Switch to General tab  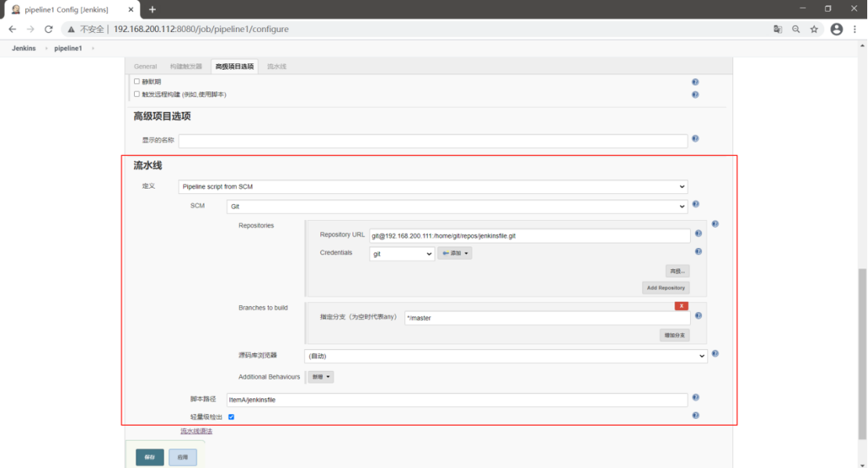tap(145, 67)
